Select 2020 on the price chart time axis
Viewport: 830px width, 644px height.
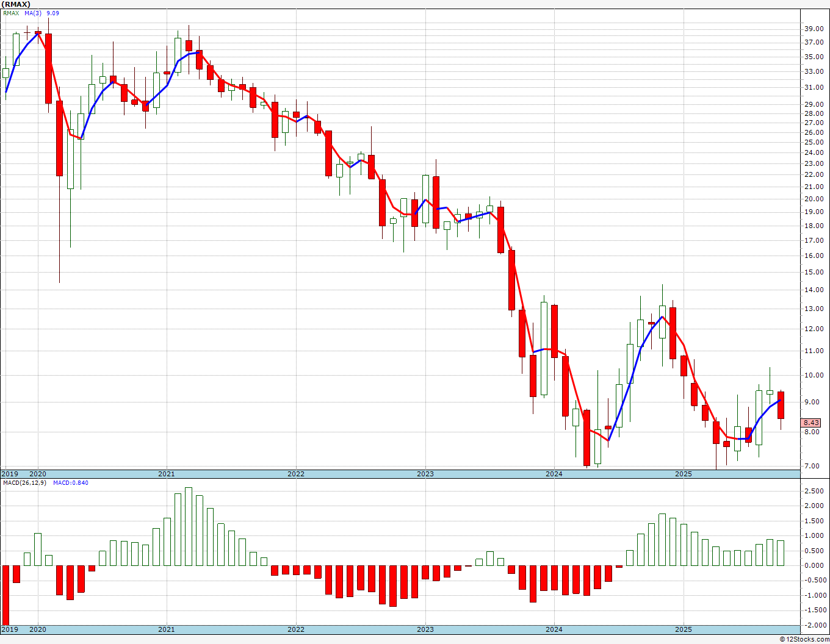point(38,474)
